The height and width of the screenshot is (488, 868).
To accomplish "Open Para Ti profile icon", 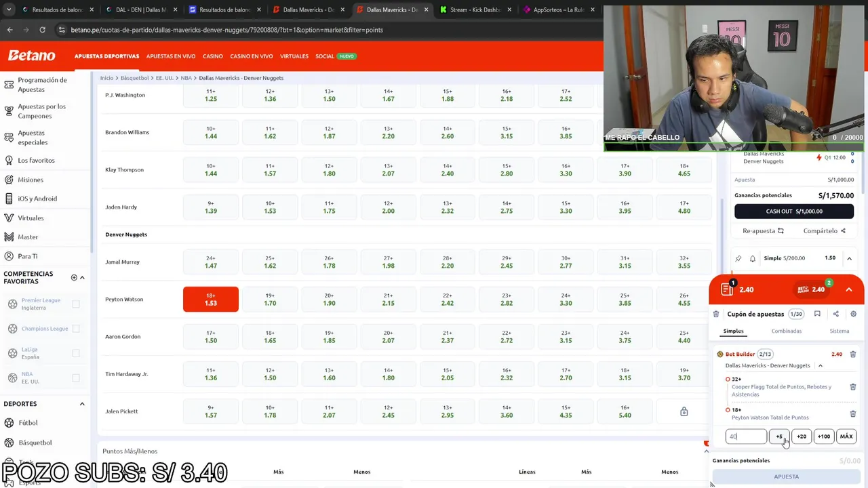I will click(9, 256).
